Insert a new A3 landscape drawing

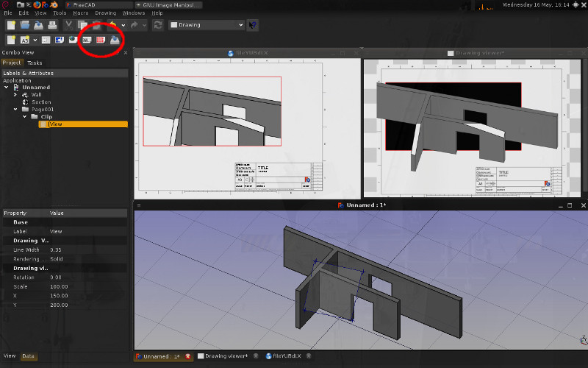pyautogui.click(x=25, y=40)
